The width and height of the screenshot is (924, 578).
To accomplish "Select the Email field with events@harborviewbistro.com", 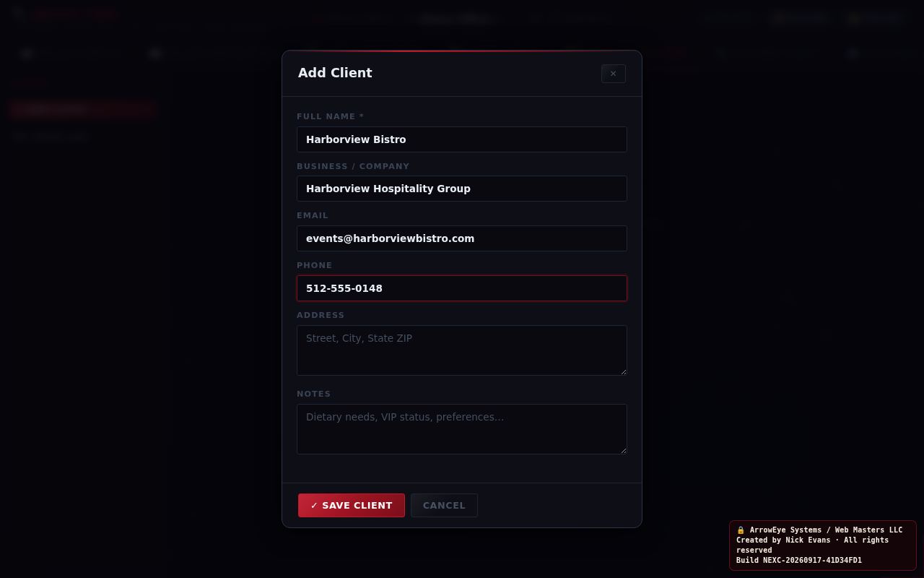I will (x=462, y=238).
